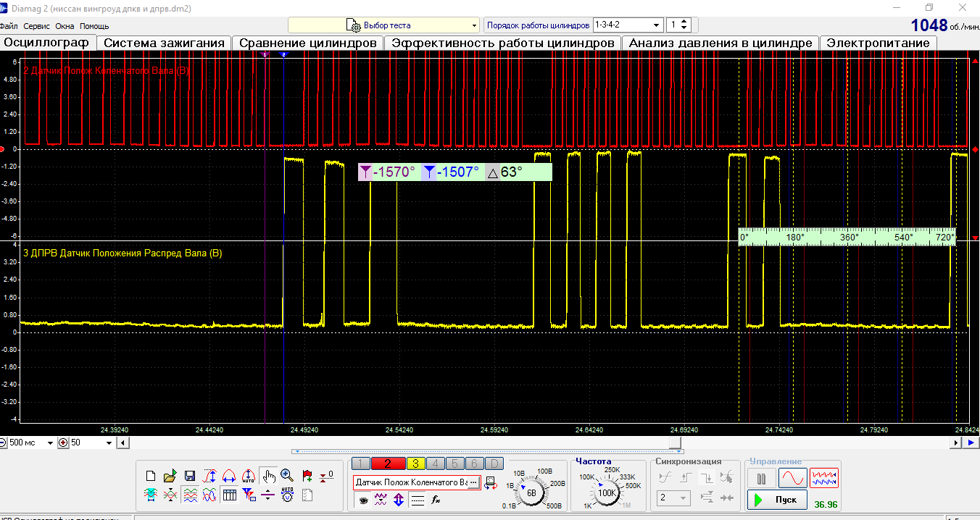Select the hand pan tool
980x520 pixels.
268,476
